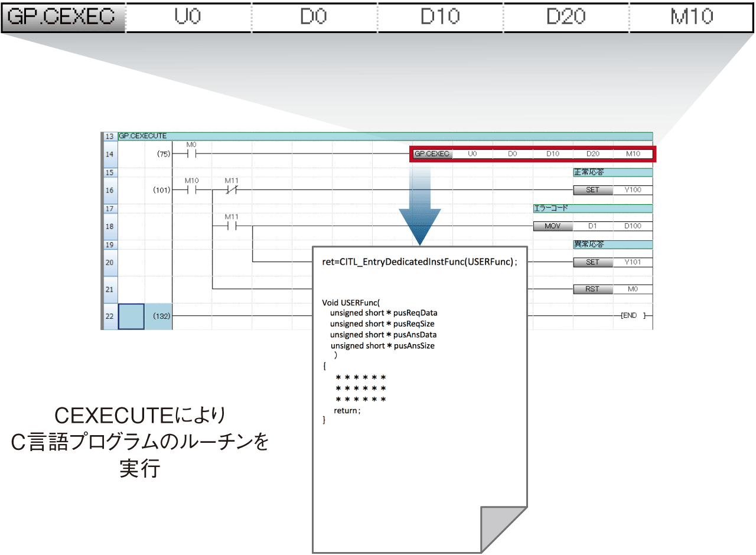This screenshot has height=555, width=756.
Task: Select the M10 contact on row 16
Action: click(191, 190)
